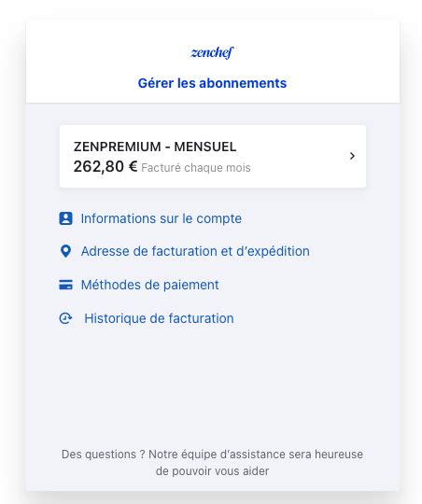This screenshot has height=504, width=422.
Task: Click 'de pouvoir vous aider' footer line
Action: (x=212, y=471)
